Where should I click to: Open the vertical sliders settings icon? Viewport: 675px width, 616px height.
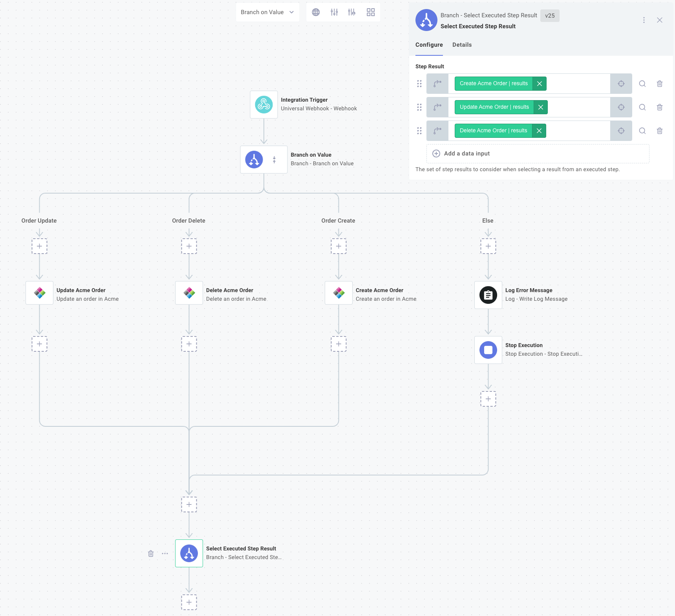tap(334, 12)
